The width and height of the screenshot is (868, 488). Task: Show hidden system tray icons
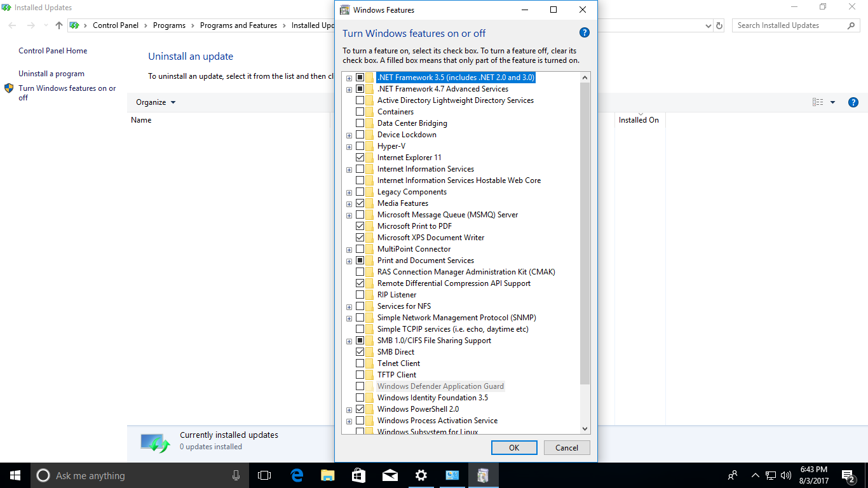point(755,475)
